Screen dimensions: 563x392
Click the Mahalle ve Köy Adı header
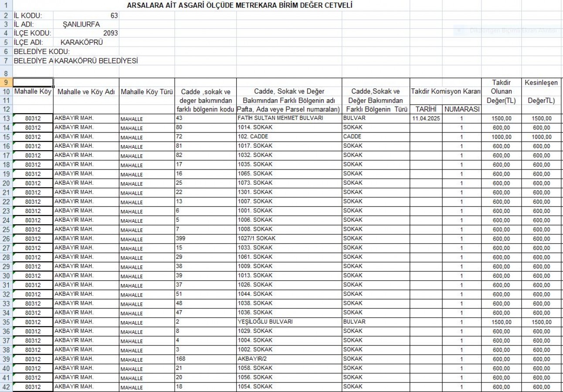point(86,91)
